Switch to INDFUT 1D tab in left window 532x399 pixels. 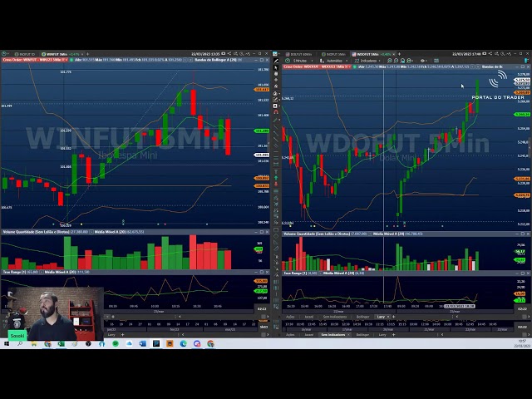click(x=24, y=54)
